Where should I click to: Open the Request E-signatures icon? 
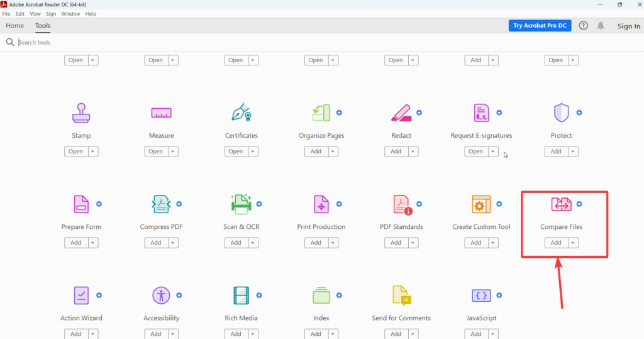(481, 113)
